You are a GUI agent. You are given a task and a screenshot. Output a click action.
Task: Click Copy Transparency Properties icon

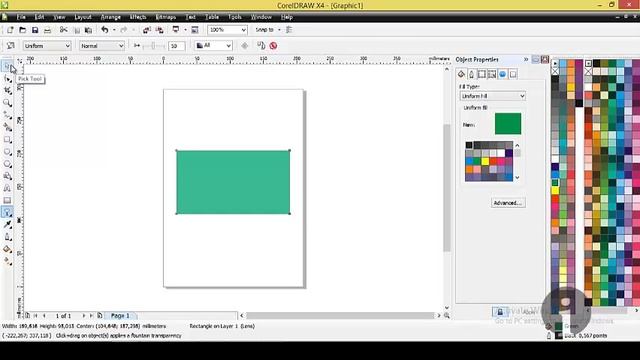pos(261,46)
